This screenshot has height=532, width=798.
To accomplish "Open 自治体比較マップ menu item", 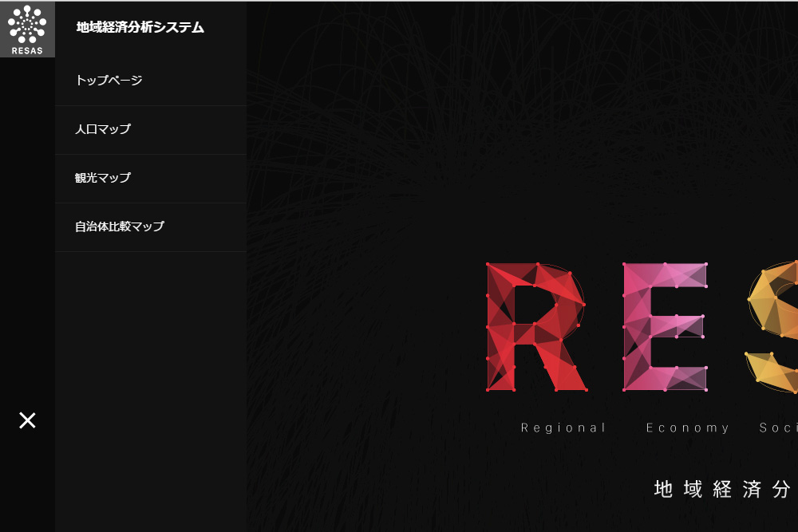I will pos(151,227).
